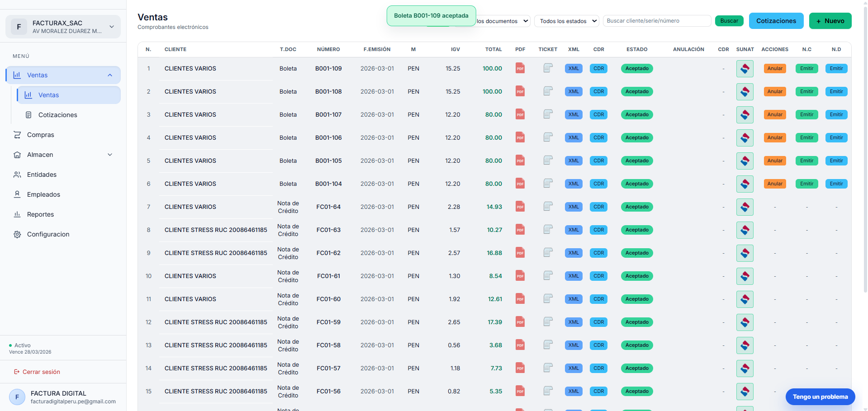Click the Cerrar sesión logout link
The height and width of the screenshot is (411, 868).
pos(41,372)
